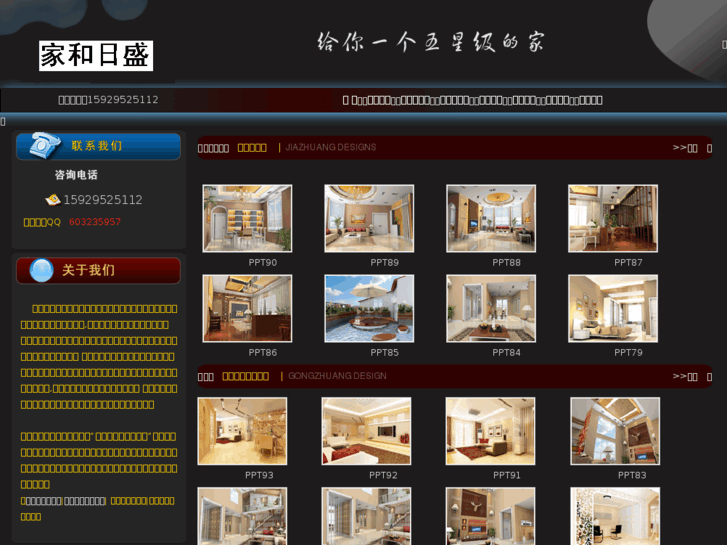Open the PPT87 thumbnail image

click(613, 218)
